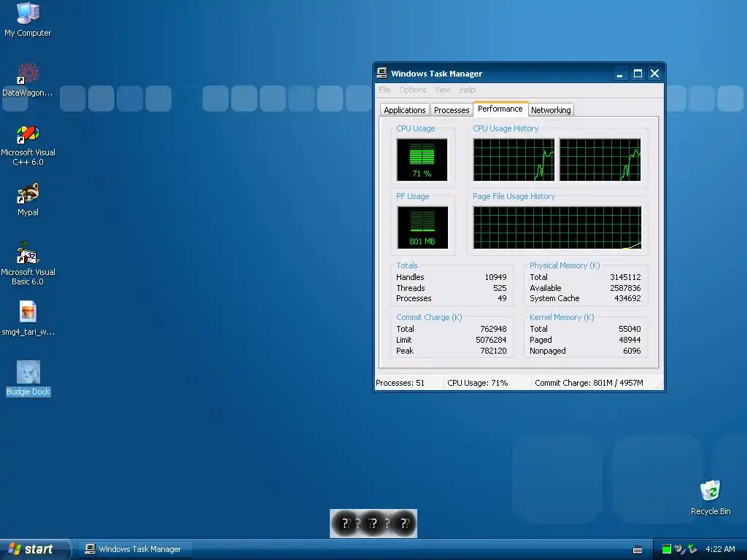Viewport: 747px width, 560px height.
Task: Open the View menu in Task Manager
Action: [x=443, y=90]
